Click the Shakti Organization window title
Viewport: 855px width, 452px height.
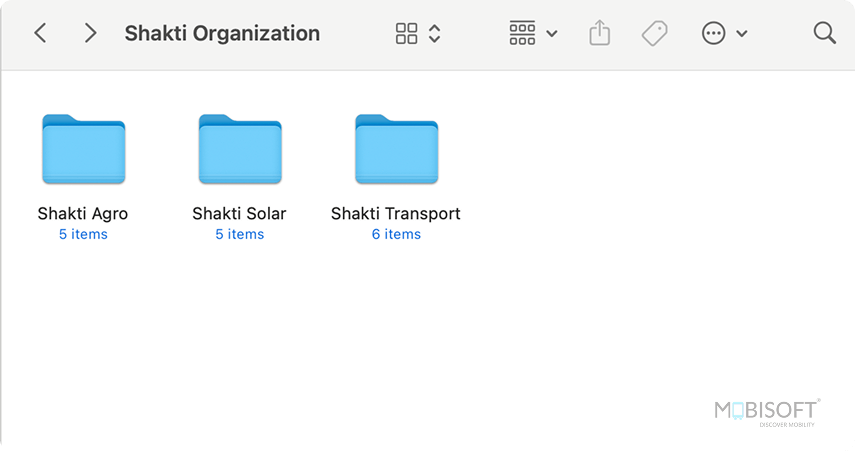coord(222,33)
